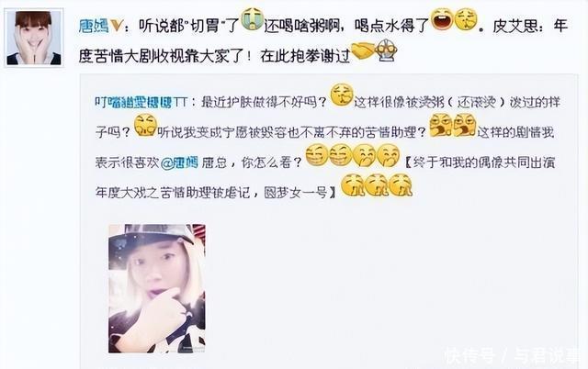Click the crying emoji after 切胃了
Screen dimensions: 588x369
pyautogui.click(x=252, y=18)
